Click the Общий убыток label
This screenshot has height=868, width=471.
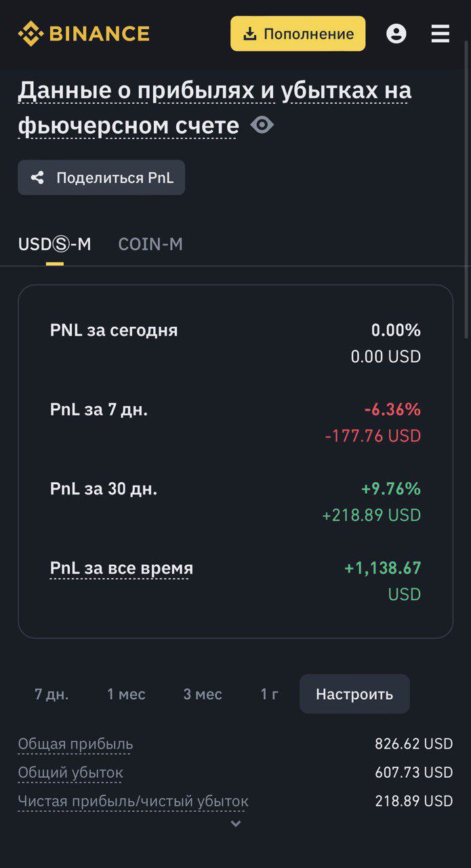point(70,772)
